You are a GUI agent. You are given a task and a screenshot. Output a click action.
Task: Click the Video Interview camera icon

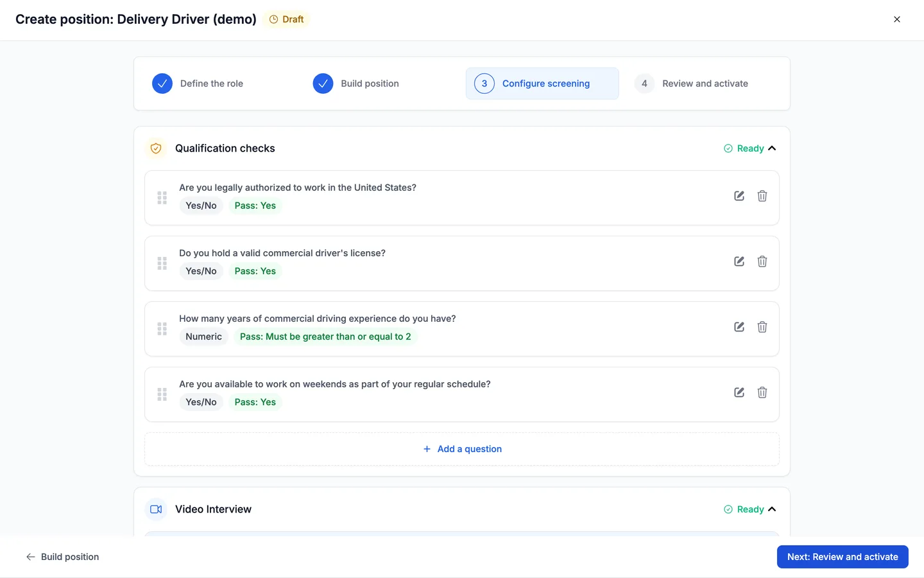click(156, 509)
